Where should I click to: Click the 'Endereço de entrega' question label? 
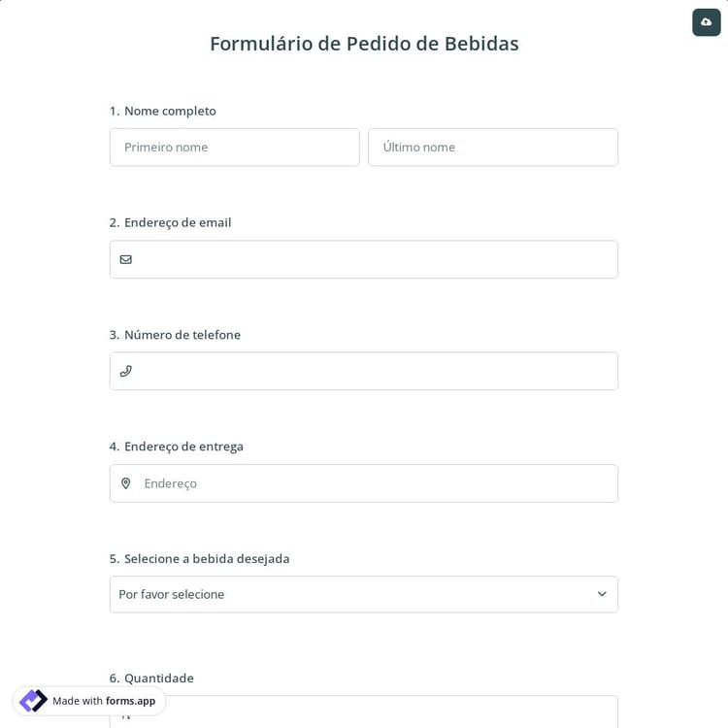tap(183, 447)
